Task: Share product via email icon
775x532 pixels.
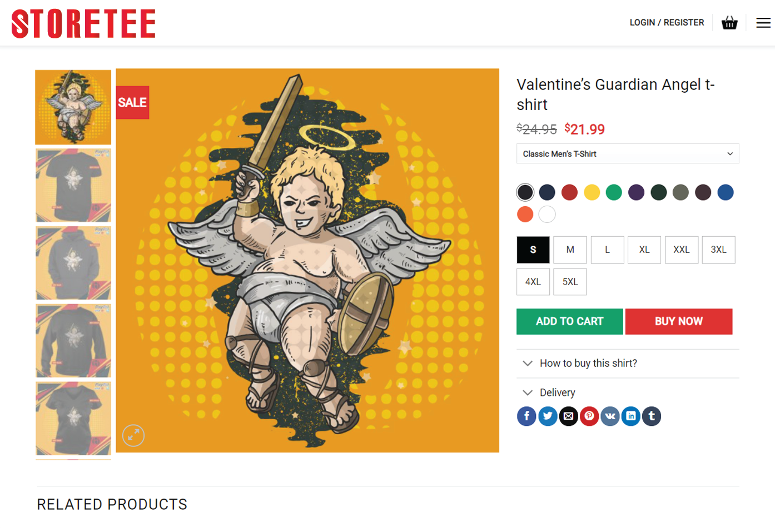Action: click(x=568, y=416)
